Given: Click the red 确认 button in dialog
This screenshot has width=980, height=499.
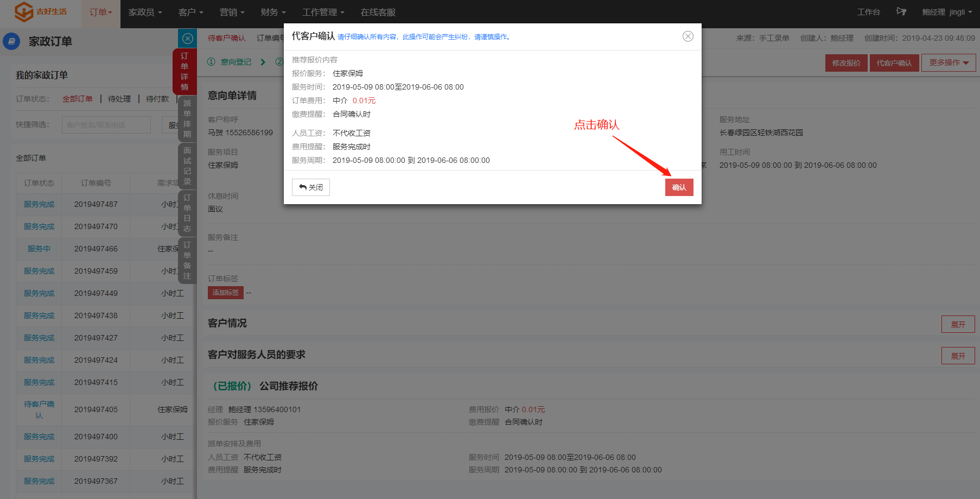Looking at the screenshot, I should click(x=679, y=187).
